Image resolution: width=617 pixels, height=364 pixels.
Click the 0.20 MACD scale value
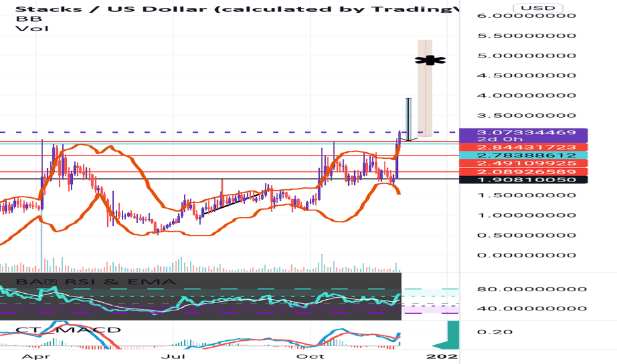point(495,332)
